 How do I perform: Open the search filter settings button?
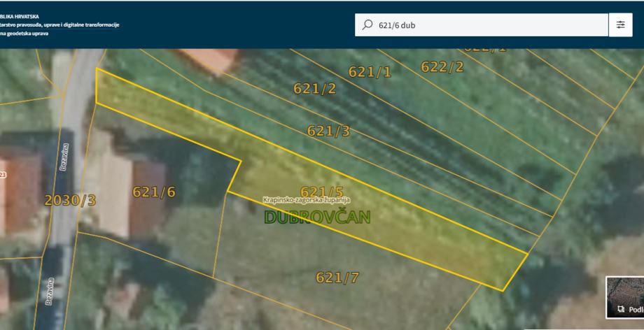[620, 24]
